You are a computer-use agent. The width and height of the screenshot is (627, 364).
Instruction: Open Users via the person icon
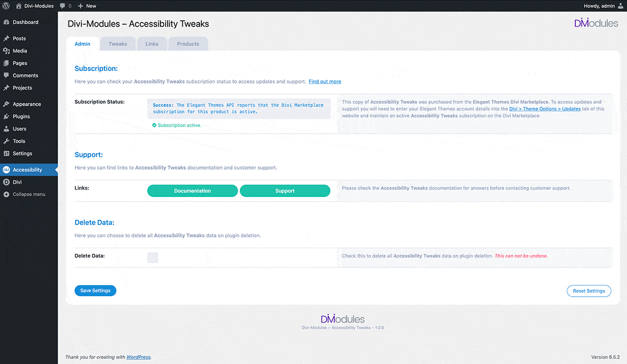6,129
